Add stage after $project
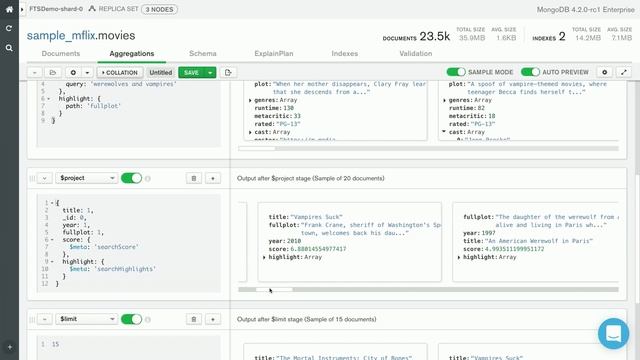 point(213,178)
